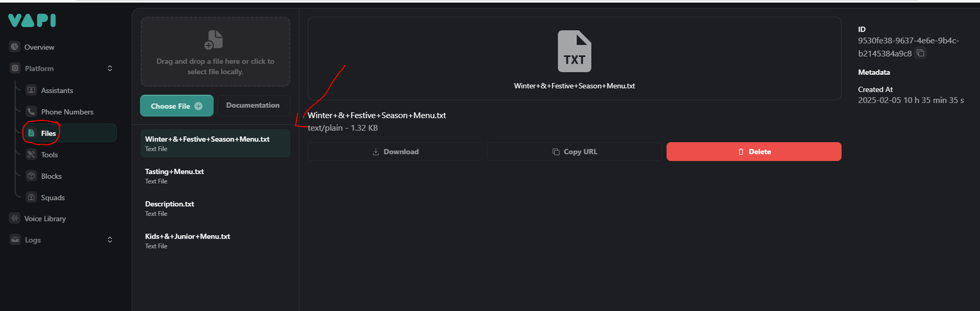Copy URL of the selected file

coord(575,152)
